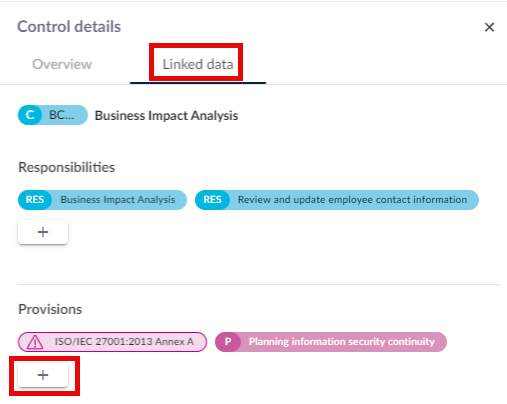Open ISO/IEC 27001:2013 Annex A provision
This screenshot has width=507, height=404.
click(124, 342)
